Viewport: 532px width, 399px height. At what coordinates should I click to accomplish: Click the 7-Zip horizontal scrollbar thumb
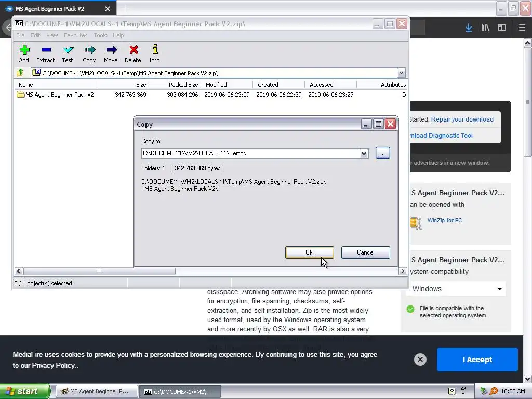click(99, 271)
